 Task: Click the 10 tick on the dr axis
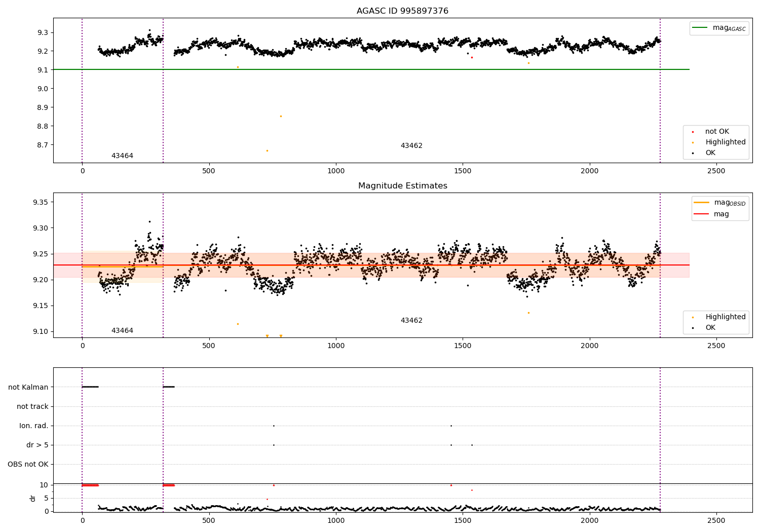tap(44, 485)
